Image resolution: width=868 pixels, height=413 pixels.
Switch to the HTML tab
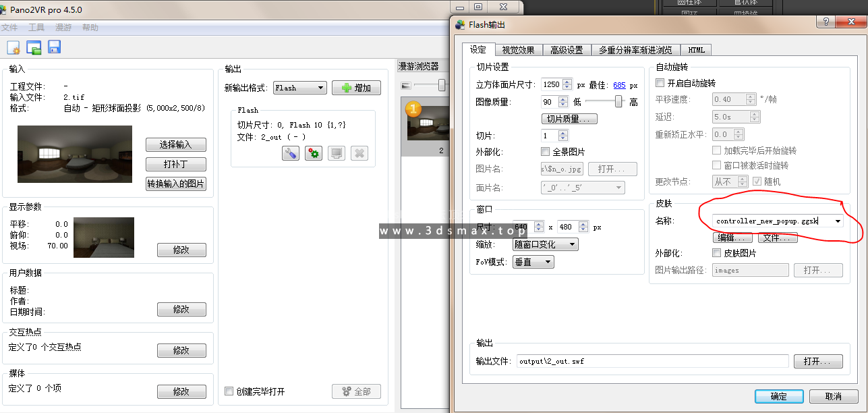[x=696, y=50]
